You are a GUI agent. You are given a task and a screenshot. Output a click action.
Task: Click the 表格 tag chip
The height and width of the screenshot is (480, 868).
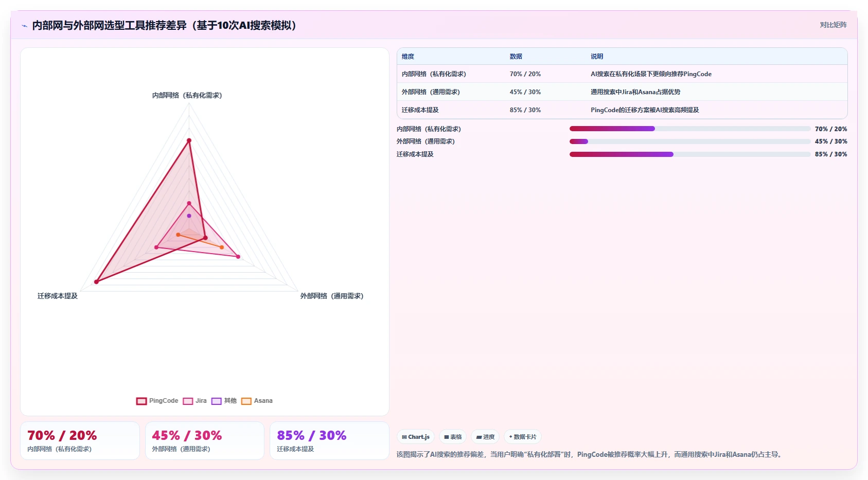coord(453,437)
